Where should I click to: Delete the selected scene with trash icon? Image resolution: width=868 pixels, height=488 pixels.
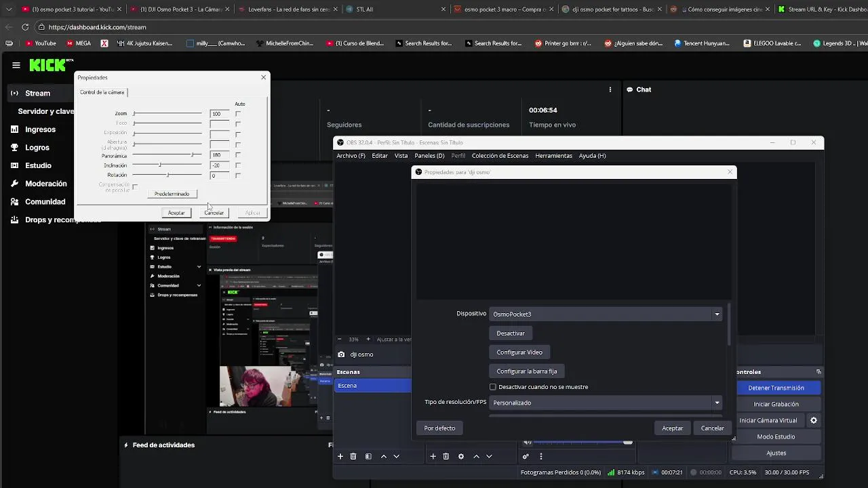[x=353, y=456]
